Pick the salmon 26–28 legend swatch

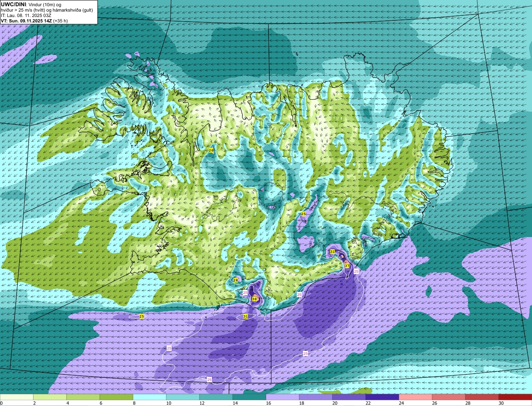(x=449, y=397)
